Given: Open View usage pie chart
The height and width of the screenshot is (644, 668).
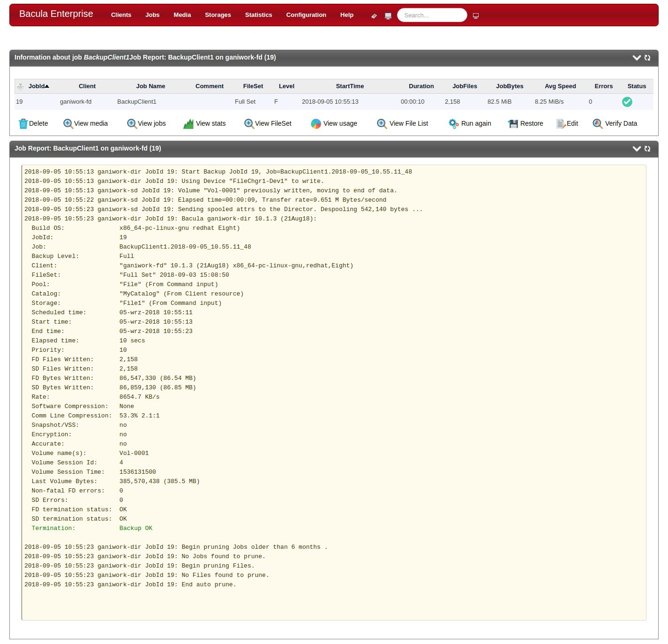Looking at the screenshot, I should [x=334, y=123].
